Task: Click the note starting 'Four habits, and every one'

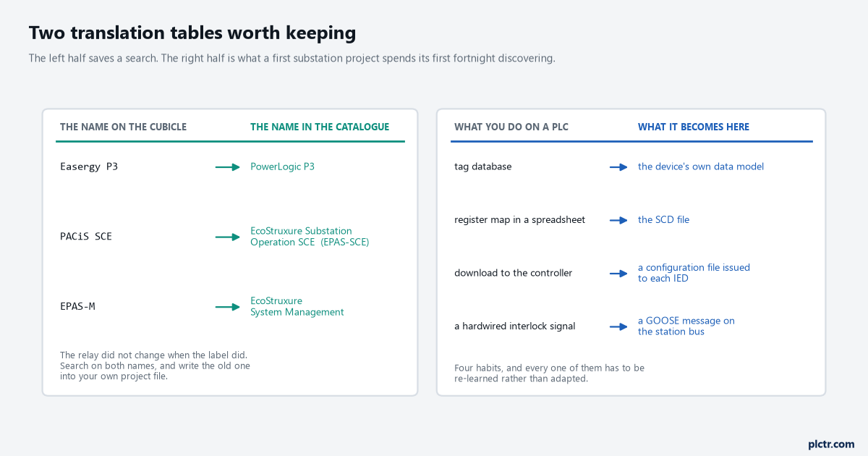Action: tap(550, 373)
